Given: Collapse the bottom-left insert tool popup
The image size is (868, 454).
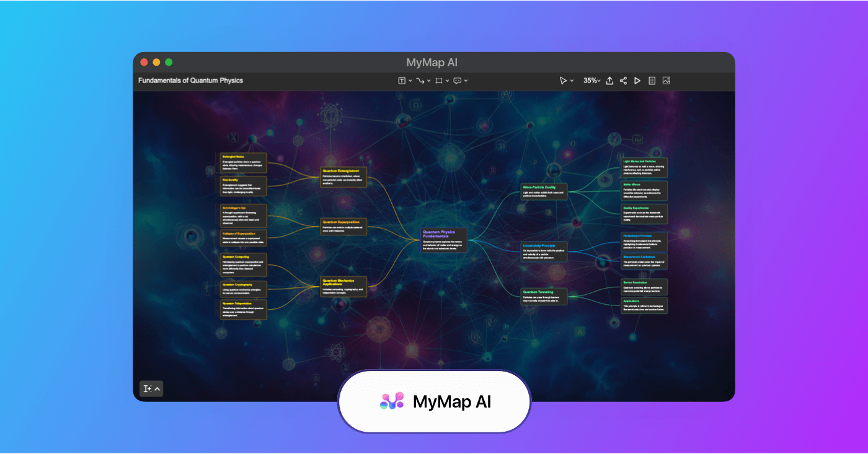Looking at the screenshot, I should tap(156, 388).
